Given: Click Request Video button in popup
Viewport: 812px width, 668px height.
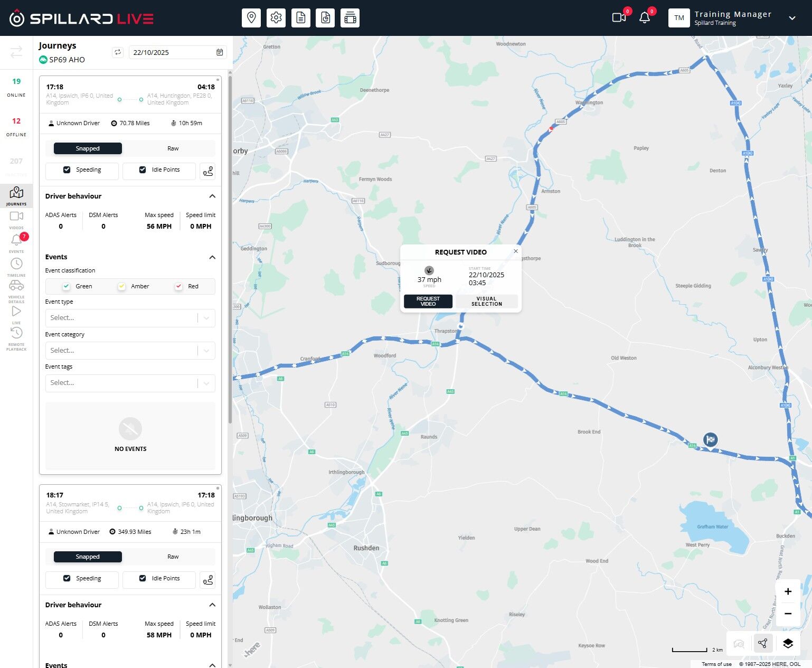Looking at the screenshot, I should point(428,302).
